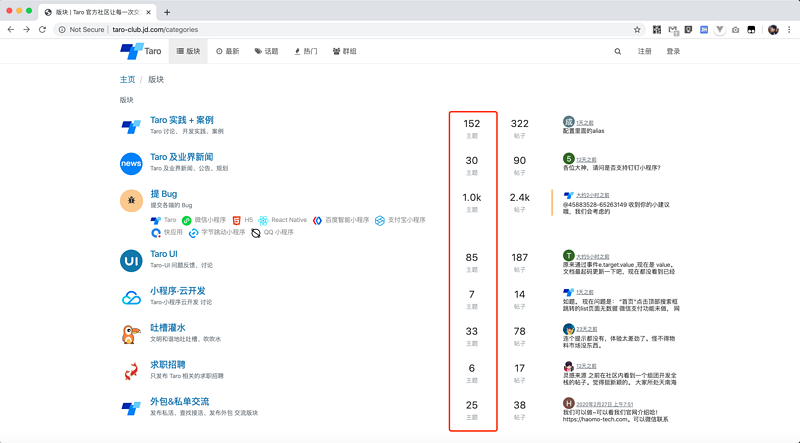Open the H5 subcategory
Viewport: 800px width, 443px height.
pyautogui.click(x=242, y=220)
